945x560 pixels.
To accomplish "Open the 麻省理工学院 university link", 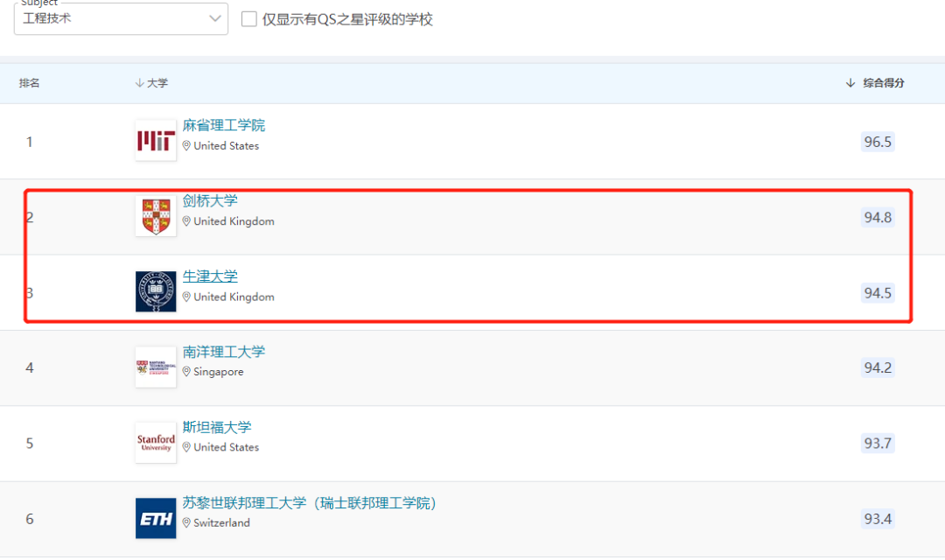I will pos(224,125).
